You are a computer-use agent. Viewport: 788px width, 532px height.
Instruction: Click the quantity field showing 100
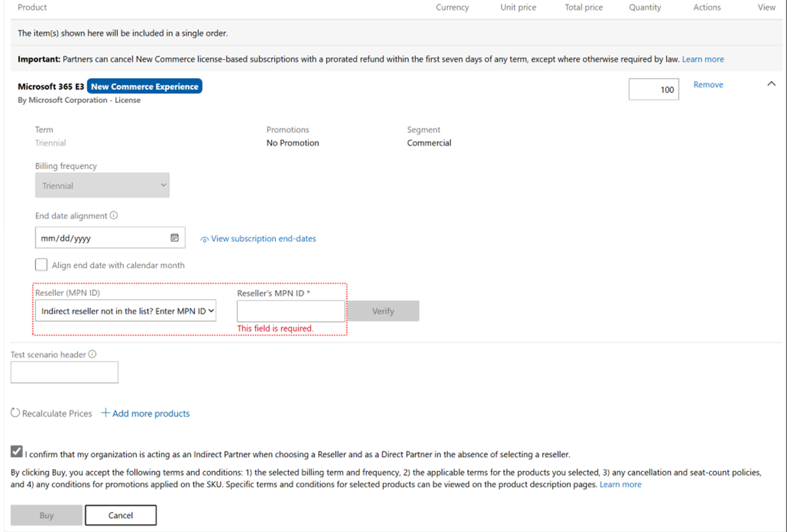point(653,90)
